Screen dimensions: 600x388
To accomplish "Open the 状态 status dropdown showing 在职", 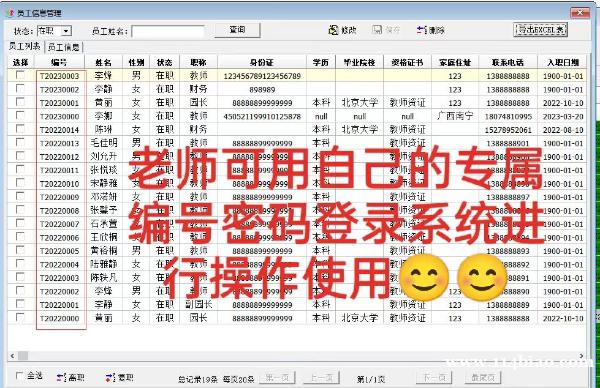I will 67,31.
